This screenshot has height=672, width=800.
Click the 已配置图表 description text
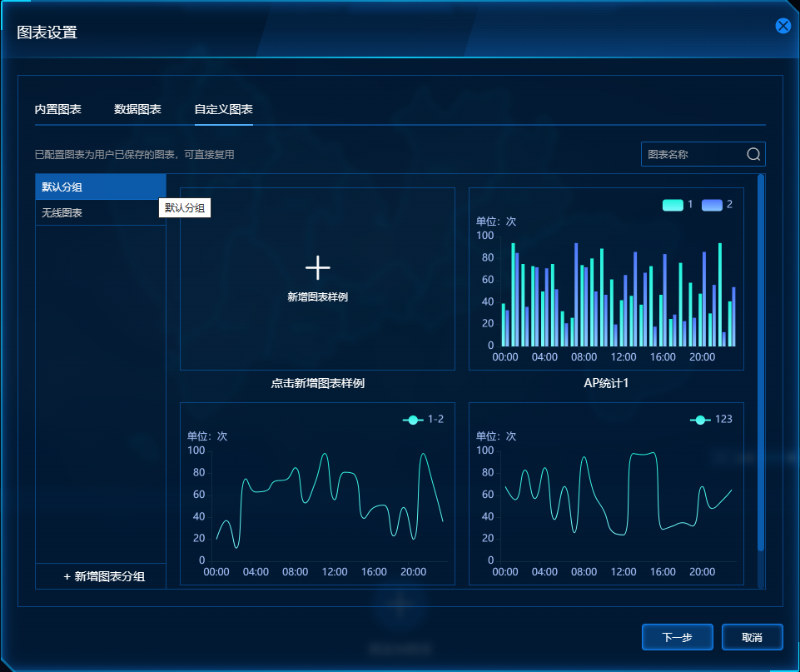pyautogui.click(x=134, y=155)
